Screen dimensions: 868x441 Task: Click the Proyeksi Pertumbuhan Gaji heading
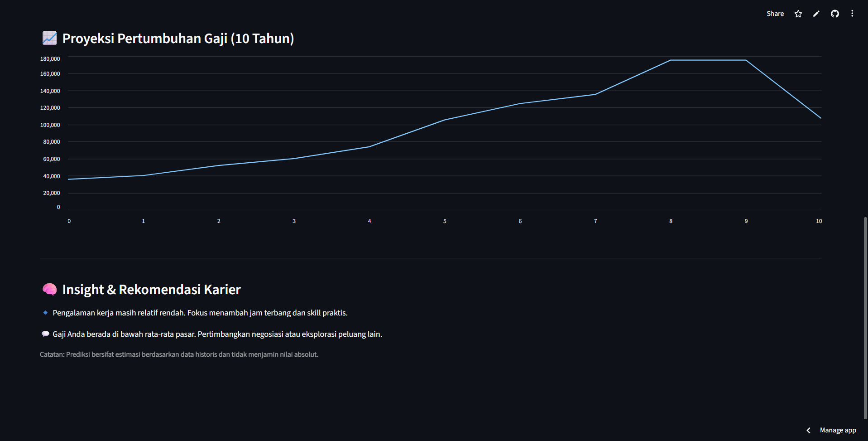coord(178,39)
